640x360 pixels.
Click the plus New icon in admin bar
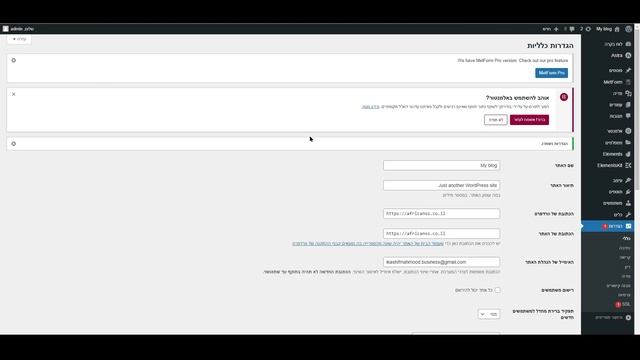click(x=556, y=29)
